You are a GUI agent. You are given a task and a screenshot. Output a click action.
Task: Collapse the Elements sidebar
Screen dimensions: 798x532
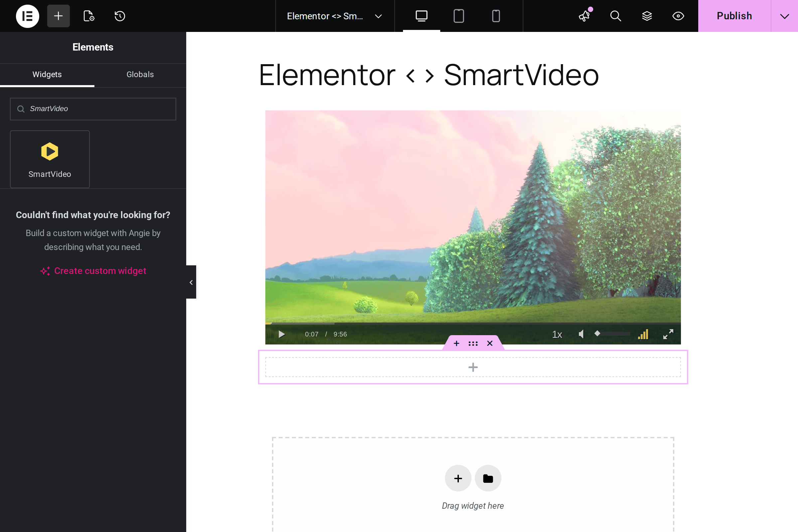point(191,282)
